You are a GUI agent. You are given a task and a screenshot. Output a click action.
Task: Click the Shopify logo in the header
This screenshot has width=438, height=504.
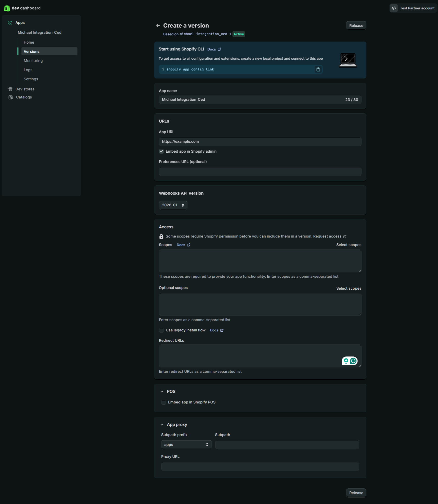pos(7,8)
